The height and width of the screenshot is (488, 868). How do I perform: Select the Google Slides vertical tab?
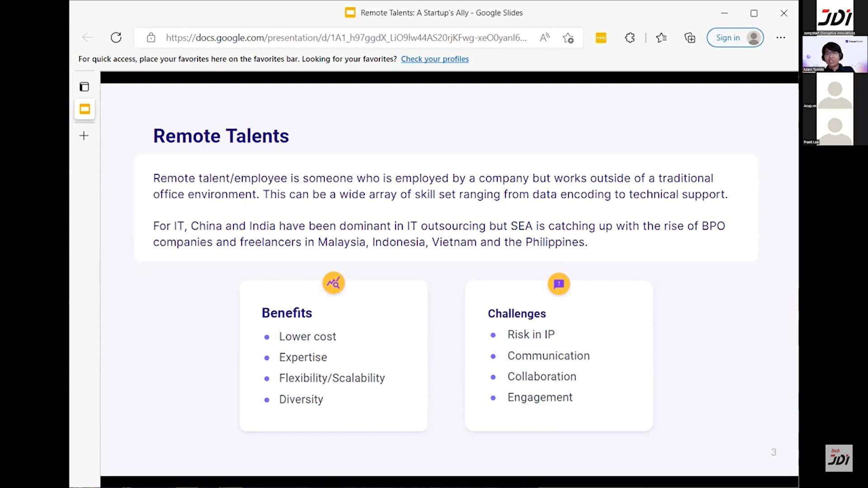point(85,109)
